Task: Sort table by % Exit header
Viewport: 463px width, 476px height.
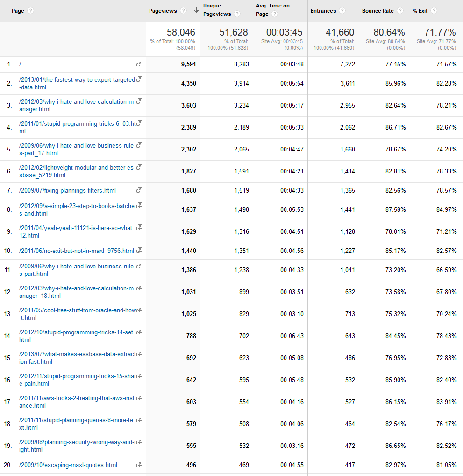Action: (x=420, y=11)
